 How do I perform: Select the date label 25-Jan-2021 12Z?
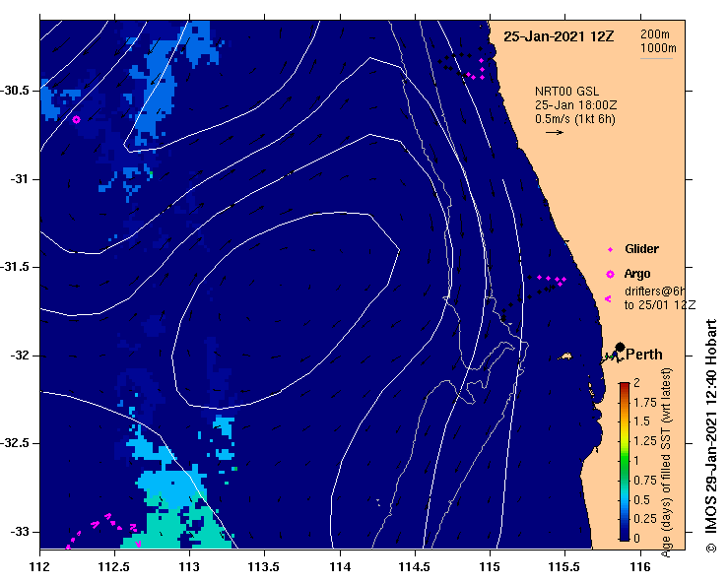click(x=559, y=36)
